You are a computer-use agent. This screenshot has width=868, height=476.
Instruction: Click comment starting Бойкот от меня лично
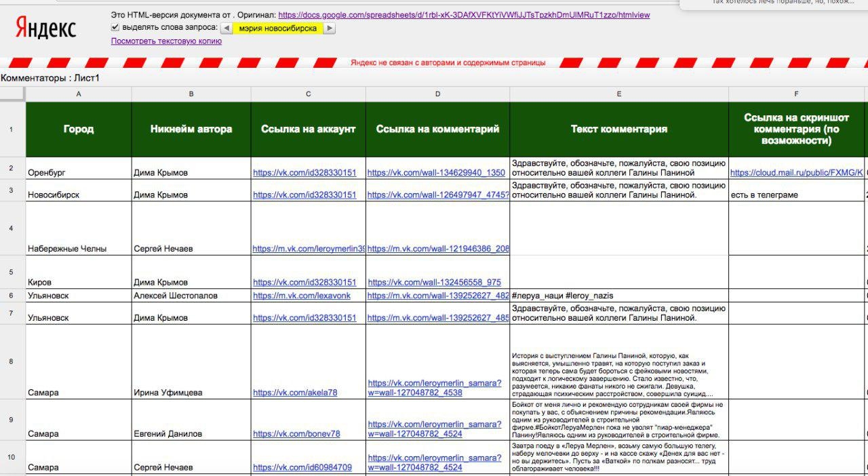click(x=619, y=420)
